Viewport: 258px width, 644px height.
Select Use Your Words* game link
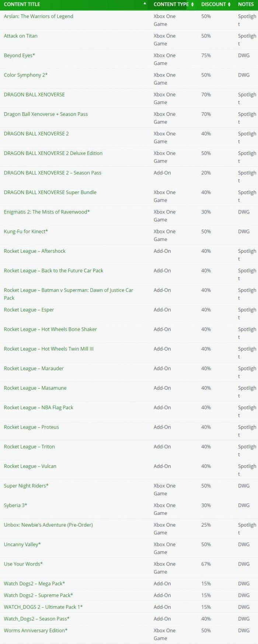pyautogui.click(x=23, y=564)
